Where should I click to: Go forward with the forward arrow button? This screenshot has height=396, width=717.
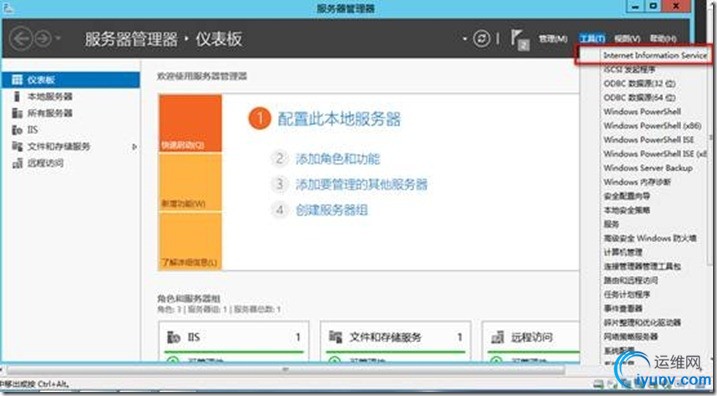(43, 39)
